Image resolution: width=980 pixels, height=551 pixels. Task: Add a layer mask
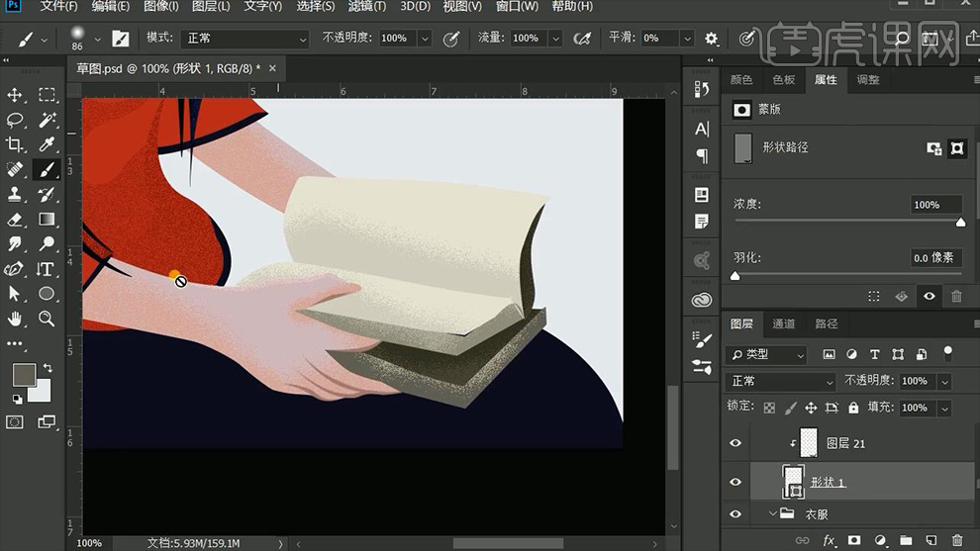click(853, 540)
